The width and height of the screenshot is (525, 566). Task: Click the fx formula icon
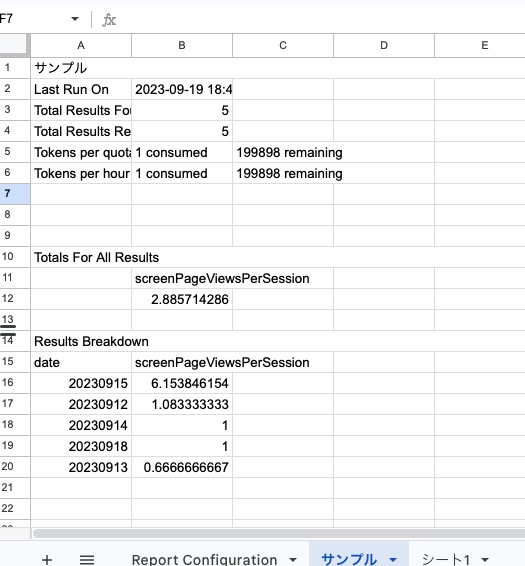[109, 19]
